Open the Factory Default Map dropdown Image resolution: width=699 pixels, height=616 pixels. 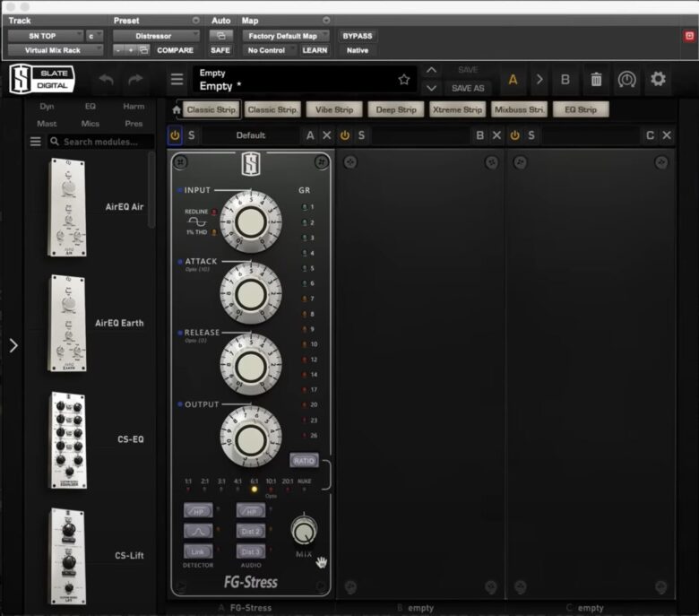tap(286, 36)
